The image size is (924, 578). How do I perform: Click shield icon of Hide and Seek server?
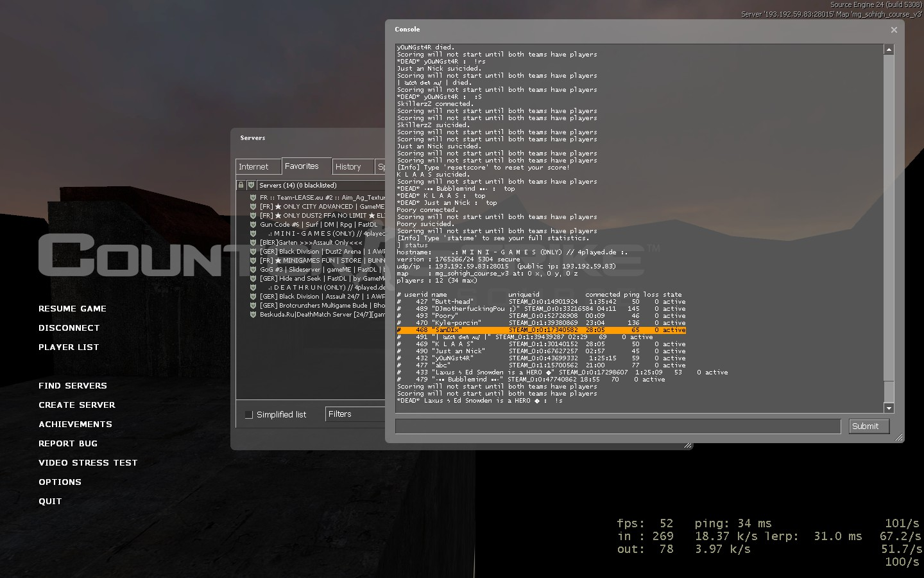[x=253, y=279]
